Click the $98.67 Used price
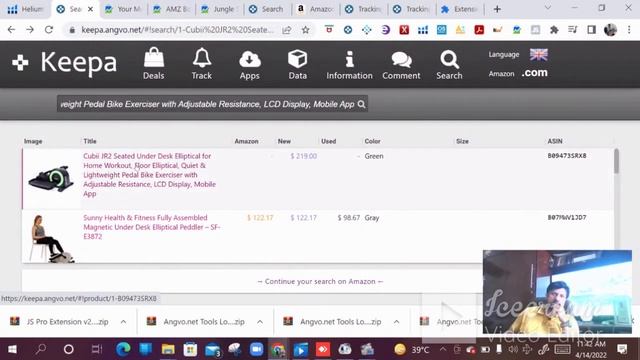 click(x=349, y=218)
